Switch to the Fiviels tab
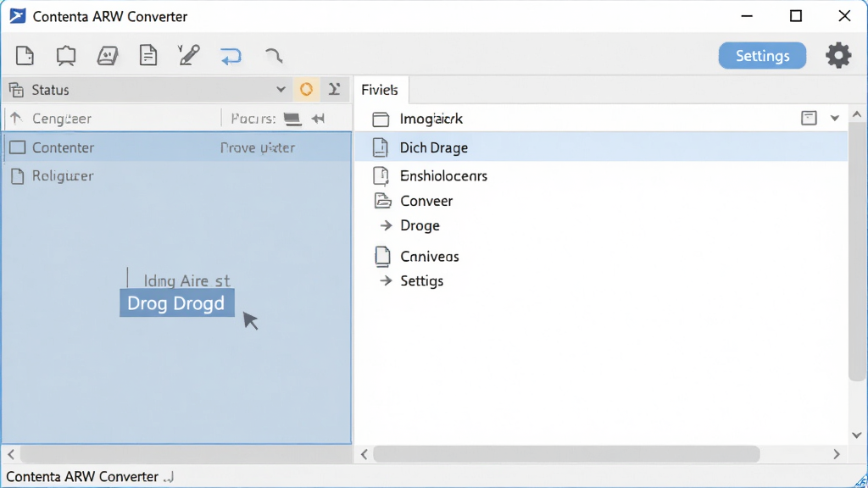The image size is (868, 488). click(380, 90)
